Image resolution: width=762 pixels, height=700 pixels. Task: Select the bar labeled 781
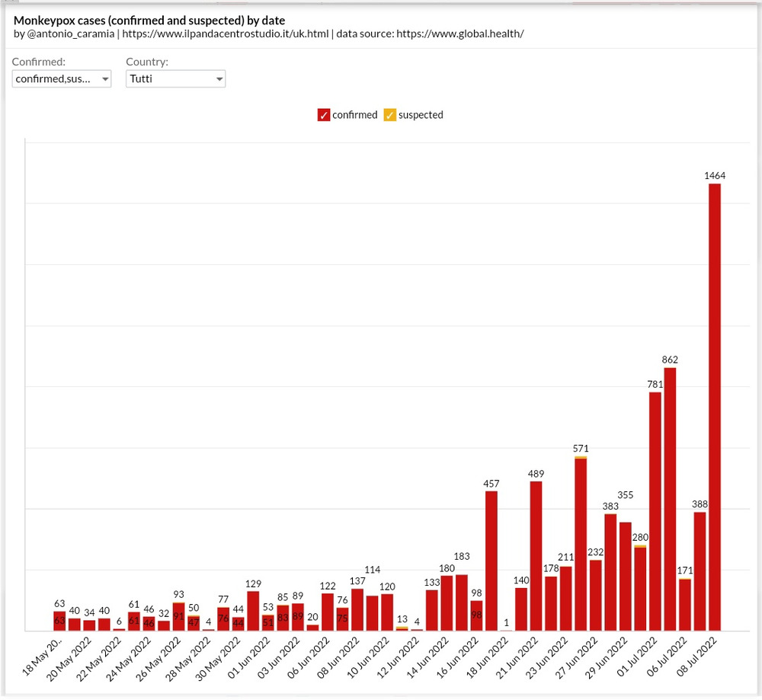[655, 511]
